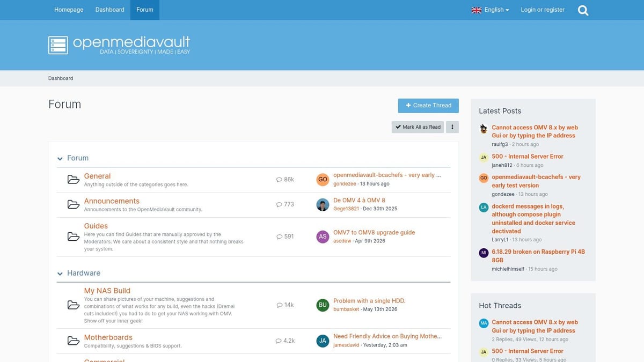Click the Motherboards folder icon

[x=74, y=341]
